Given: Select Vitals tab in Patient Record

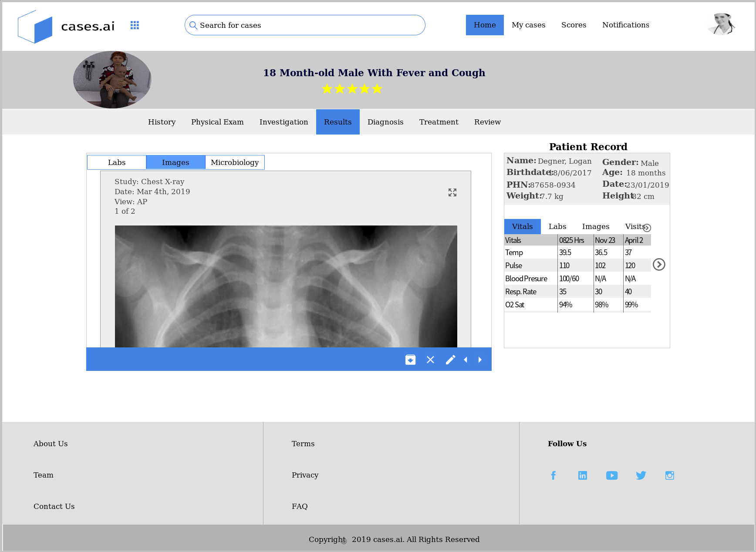Looking at the screenshot, I should (522, 226).
